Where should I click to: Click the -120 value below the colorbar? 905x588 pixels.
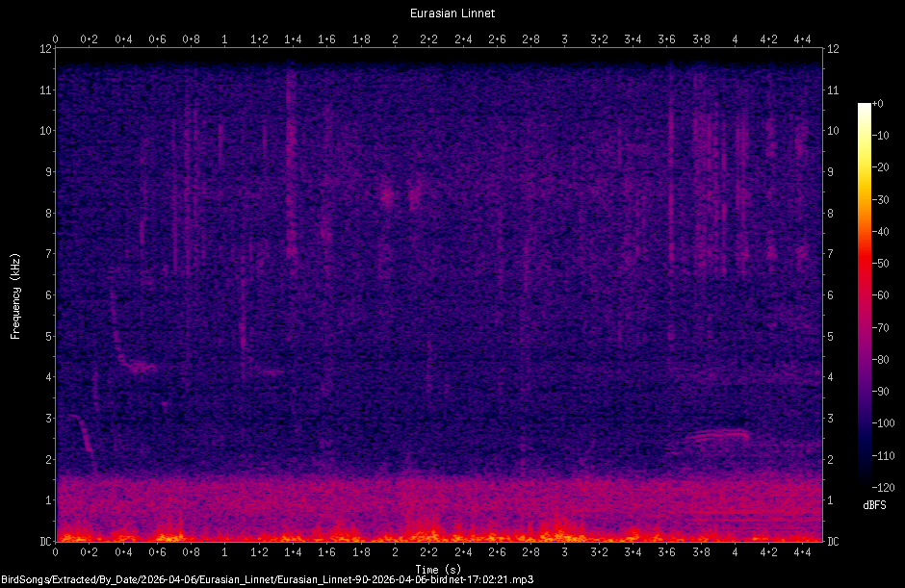tap(884, 487)
